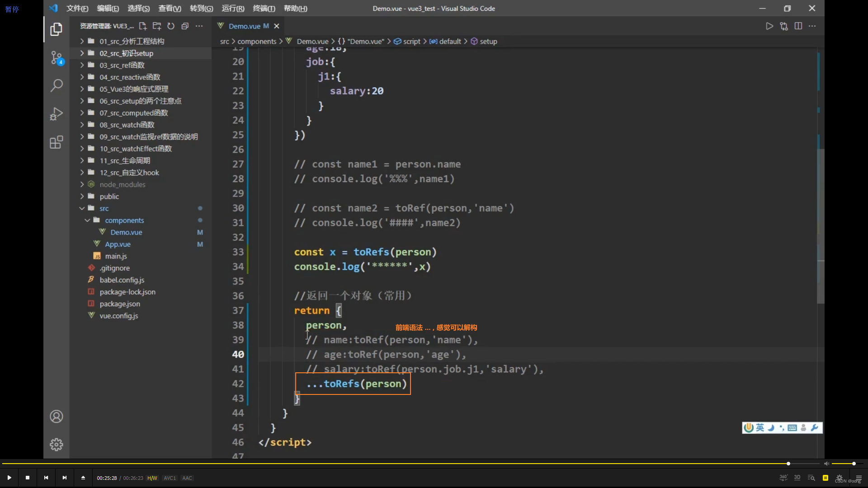Open the 帮助(H) menu
868x488 pixels.
(x=295, y=8)
